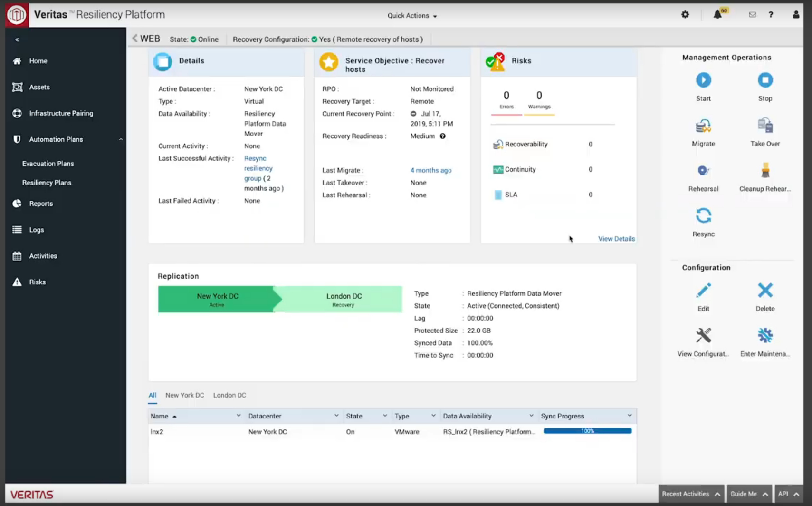Select the London DC tab
This screenshot has width=812, height=506.
click(x=229, y=395)
